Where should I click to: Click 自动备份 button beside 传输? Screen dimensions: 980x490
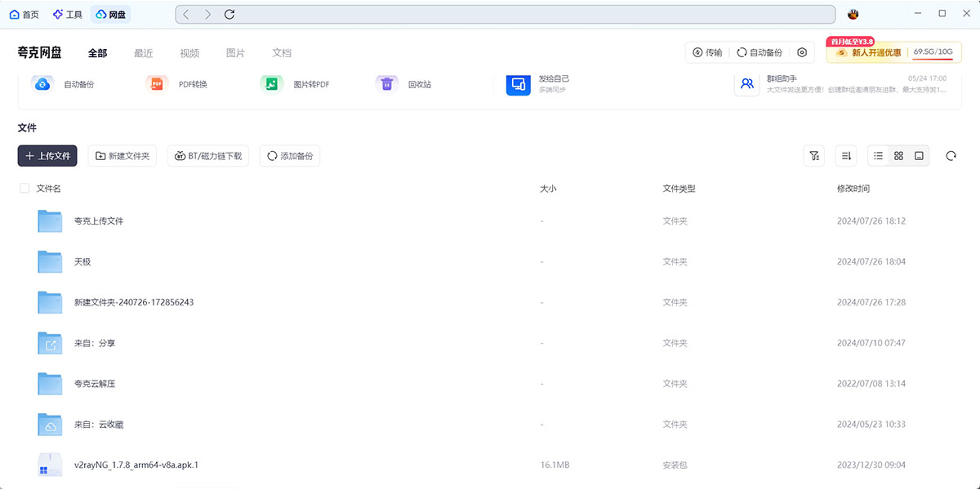(x=759, y=52)
